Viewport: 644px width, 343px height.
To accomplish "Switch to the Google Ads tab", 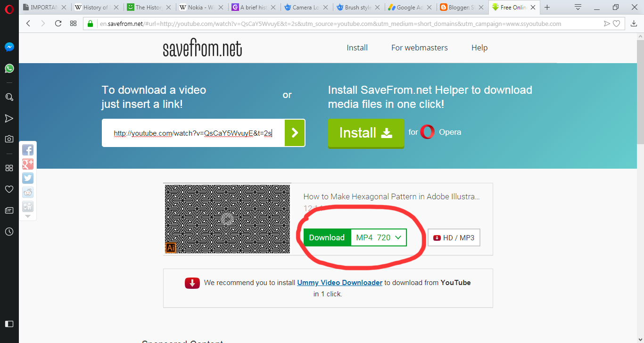I will (411, 8).
